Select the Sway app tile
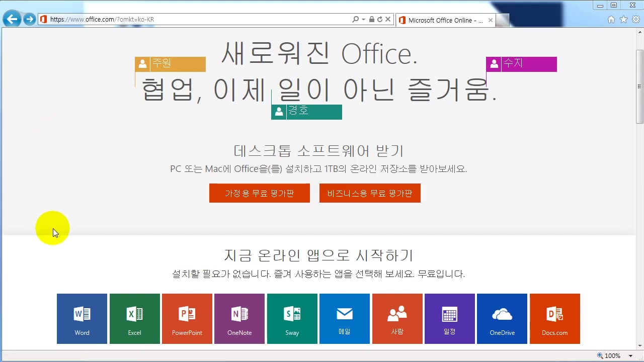This screenshot has width=644, height=362. tap(292, 318)
